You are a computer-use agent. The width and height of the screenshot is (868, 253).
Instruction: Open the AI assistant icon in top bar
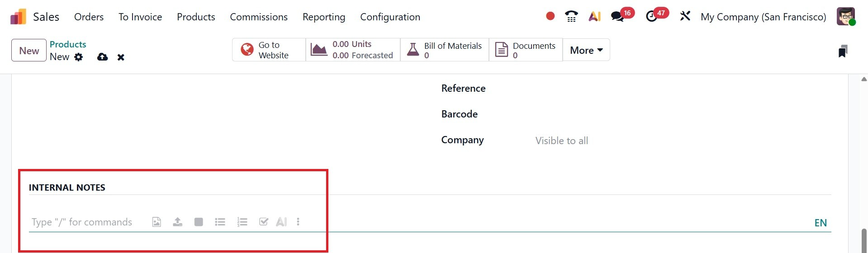(x=594, y=17)
